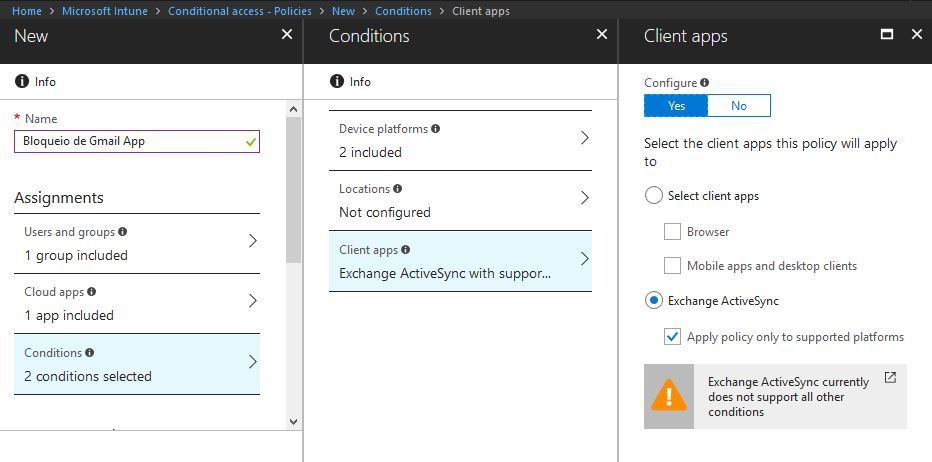Maximize the Client apps blade
This screenshot has width=932, height=462.
click(886, 34)
